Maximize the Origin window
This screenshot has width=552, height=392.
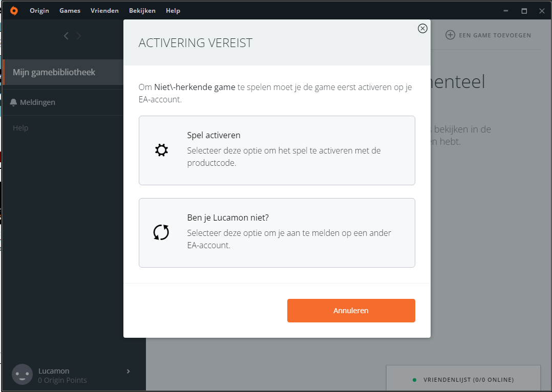tap(524, 11)
